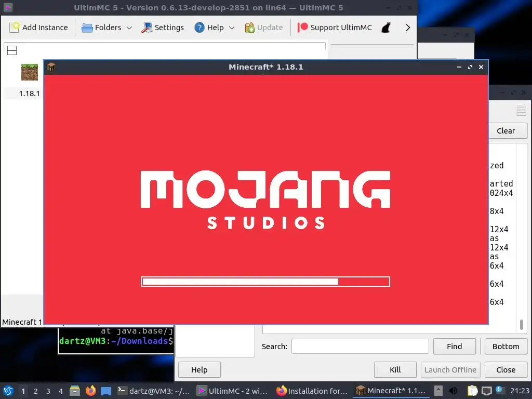Click the network monitor tray icon
Image resolution: width=532 pixels, height=399 pixels.
[486, 391]
